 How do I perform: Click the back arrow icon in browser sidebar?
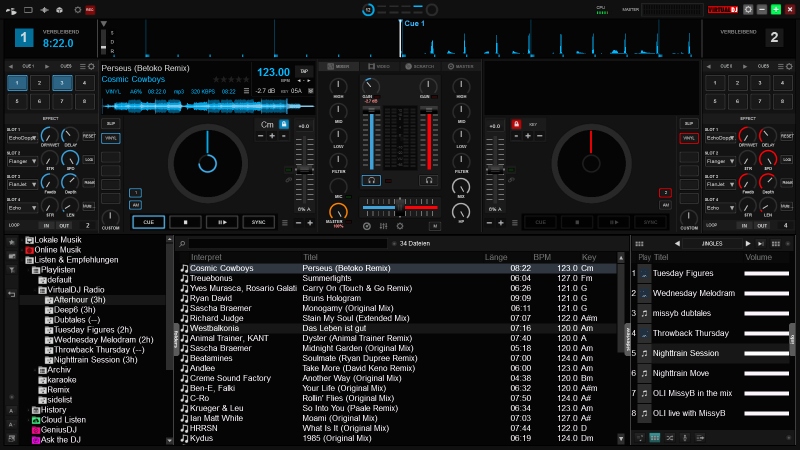[12, 294]
